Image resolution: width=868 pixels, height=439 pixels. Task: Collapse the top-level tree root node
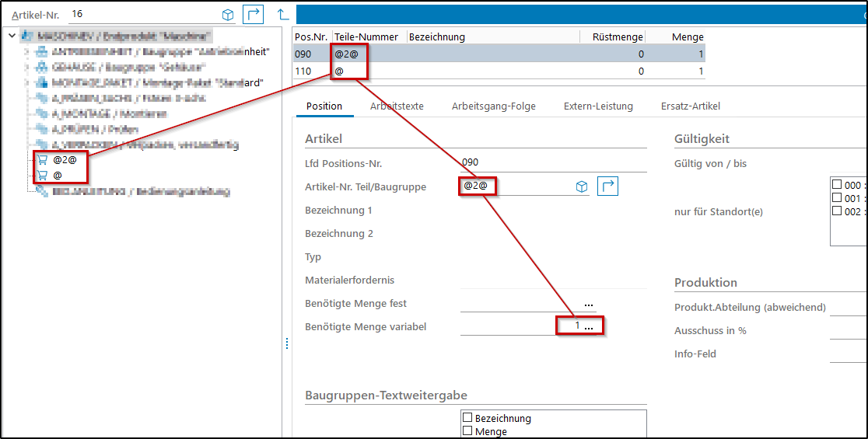pyautogui.click(x=12, y=36)
